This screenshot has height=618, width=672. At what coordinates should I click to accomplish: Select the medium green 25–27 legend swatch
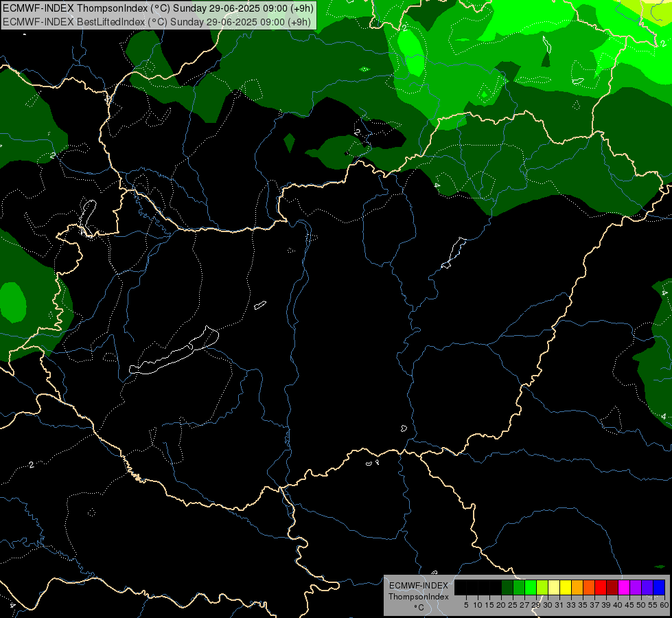coord(519,587)
